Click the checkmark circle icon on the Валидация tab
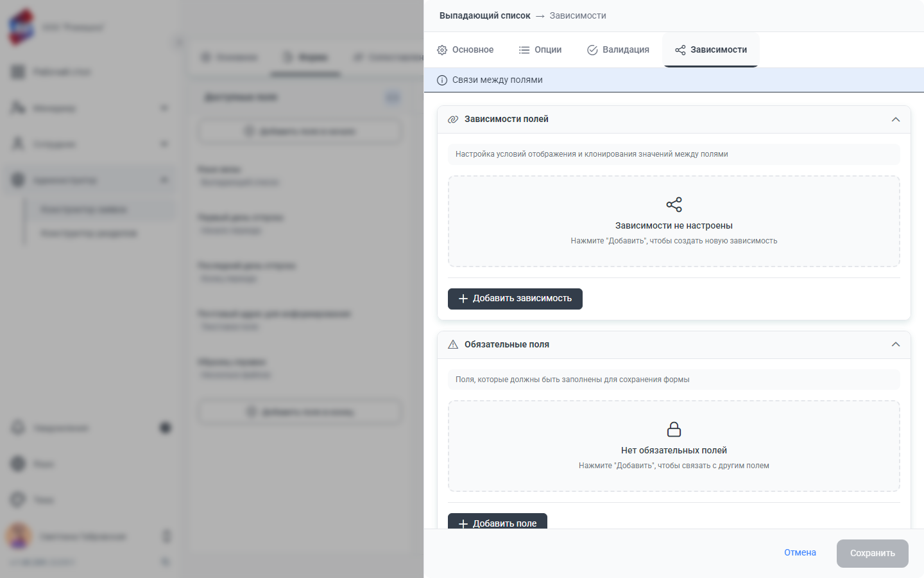Viewport: 924px width, 578px height. pos(592,50)
